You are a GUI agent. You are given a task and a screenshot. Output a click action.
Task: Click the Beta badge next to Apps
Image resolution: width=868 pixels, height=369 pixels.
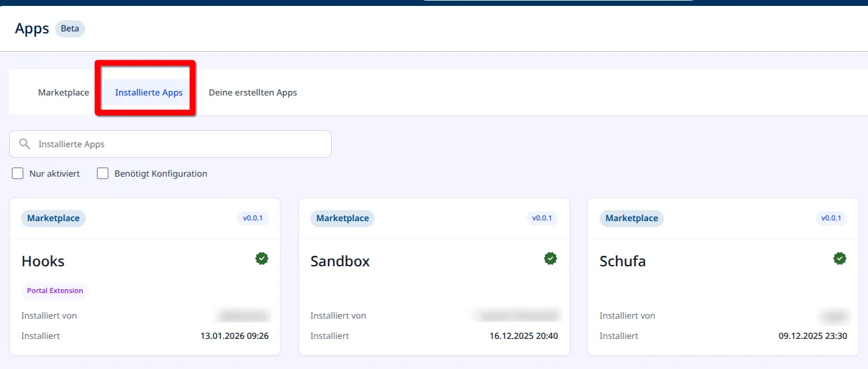pyautogui.click(x=70, y=29)
